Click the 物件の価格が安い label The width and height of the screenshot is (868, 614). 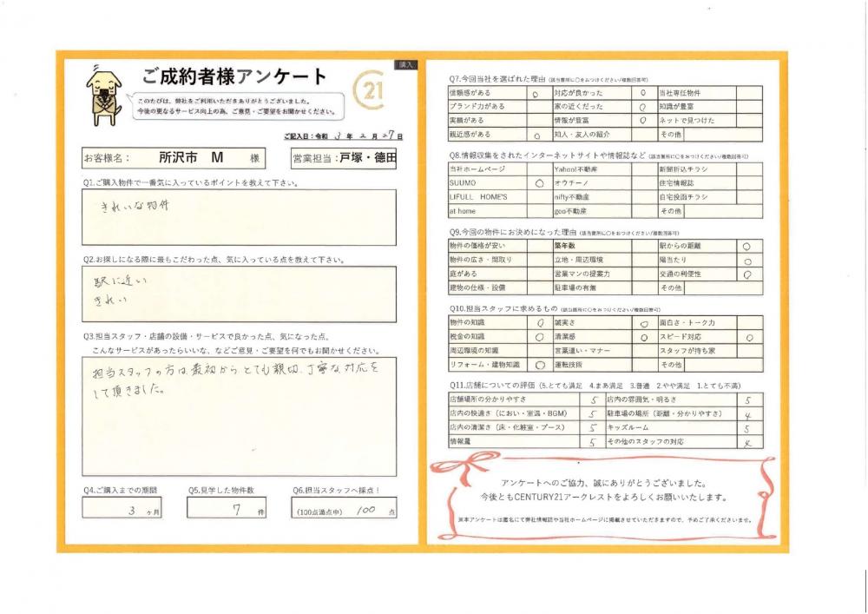477,246
